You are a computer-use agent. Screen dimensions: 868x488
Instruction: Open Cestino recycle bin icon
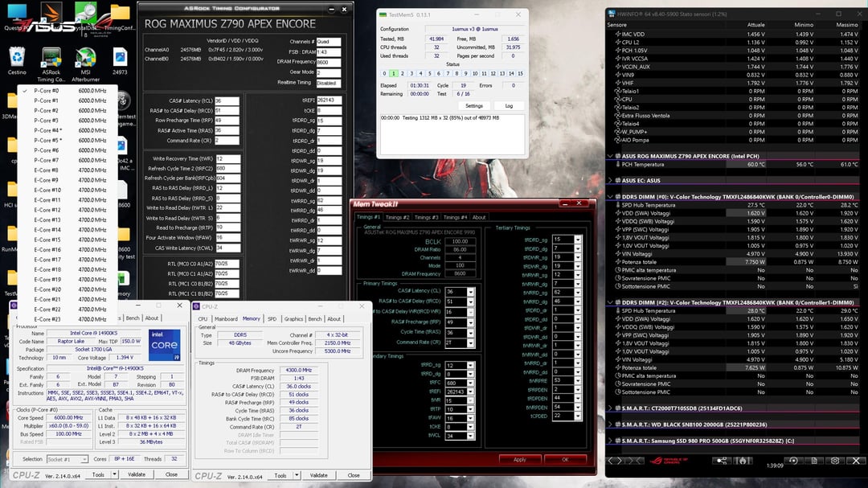[15, 61]
